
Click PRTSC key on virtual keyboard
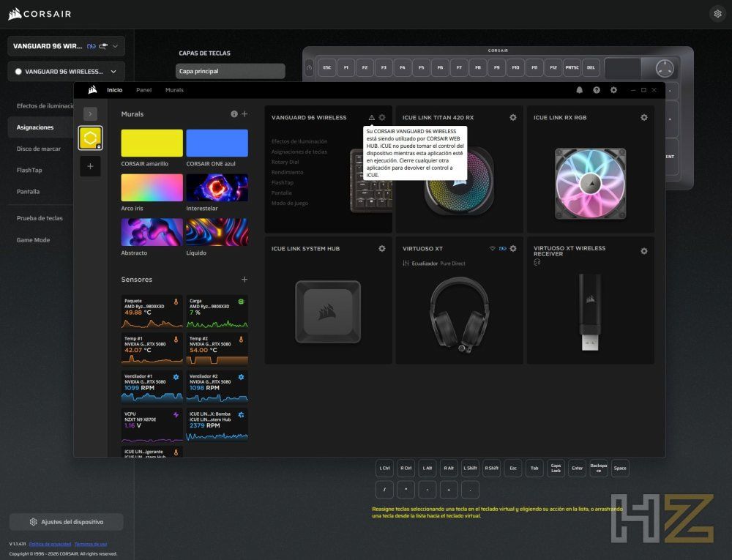[572, 67]
